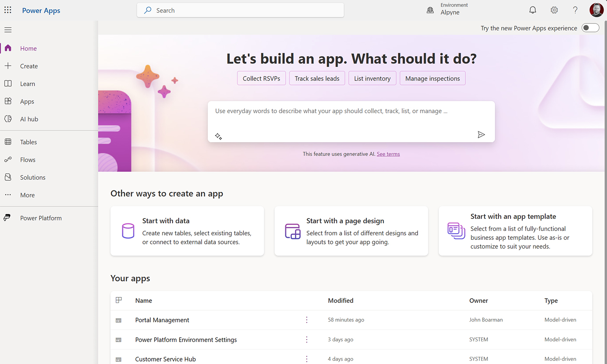Open notifications bell
Screen dimensions: 607x364
(533, 10)
